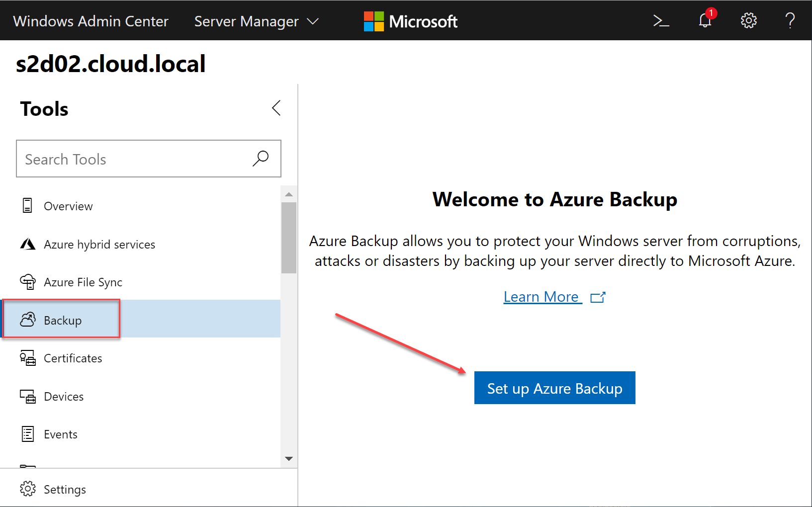Screen dimensions: 812x507
Task: Open the notifications bell
Action: coord(706,20)
